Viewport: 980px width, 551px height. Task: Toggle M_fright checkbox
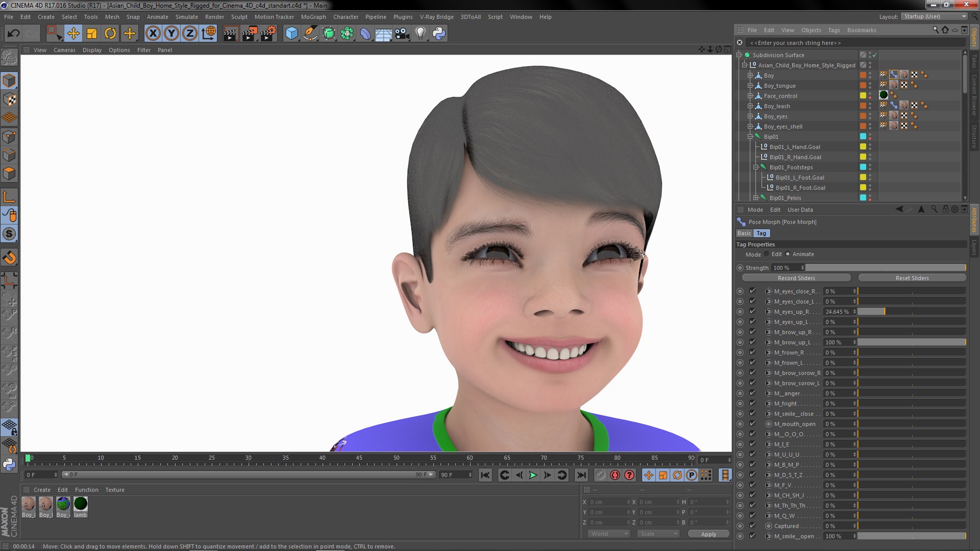752,403
